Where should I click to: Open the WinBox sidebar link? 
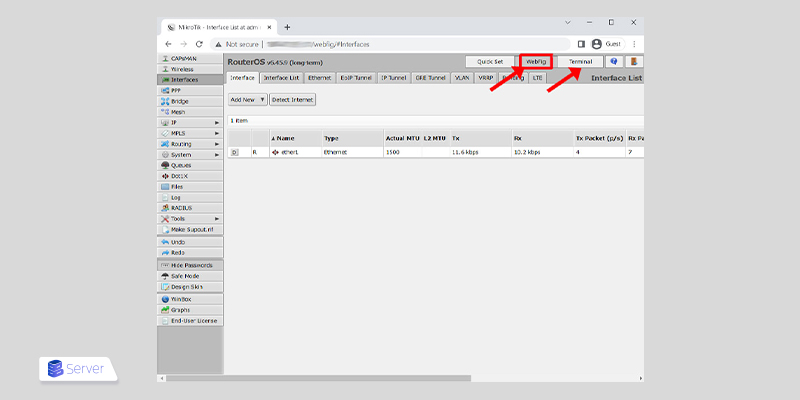tap(190, 299)
